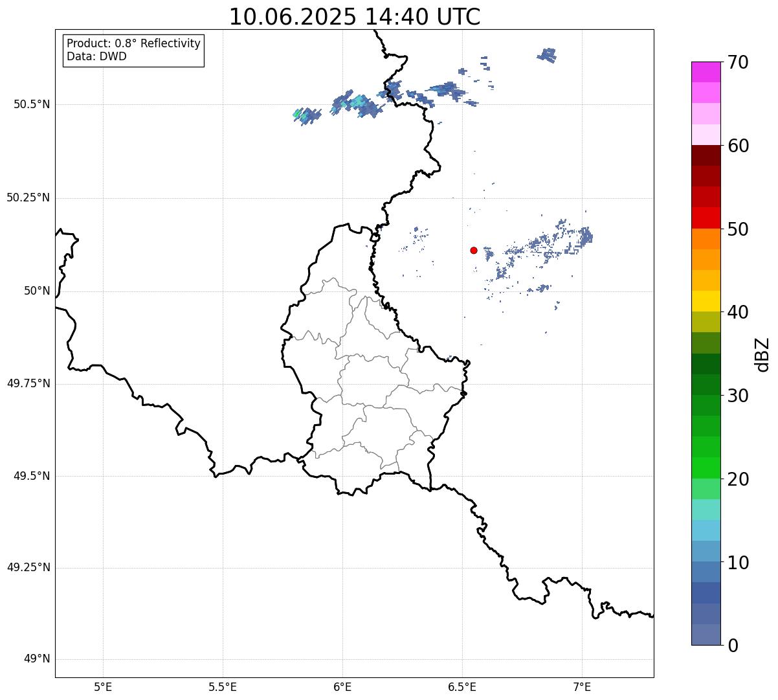This screenshot has height=700, width=778.
Task: Click the '6.5°E' longitude label
Action: pos(462,686)
